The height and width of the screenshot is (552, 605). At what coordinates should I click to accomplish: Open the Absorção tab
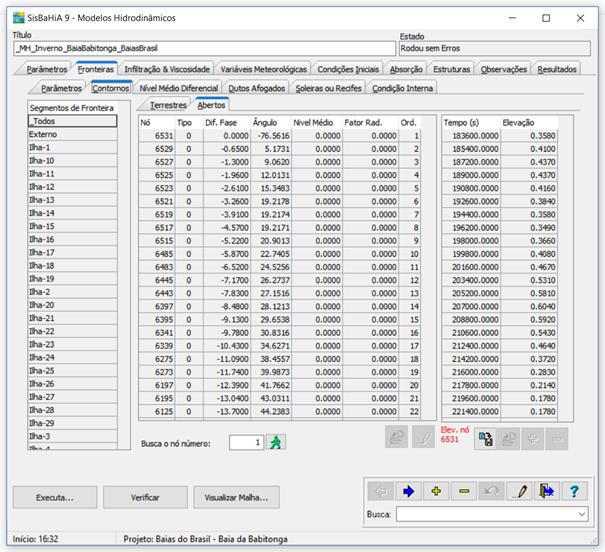point(406,69)
